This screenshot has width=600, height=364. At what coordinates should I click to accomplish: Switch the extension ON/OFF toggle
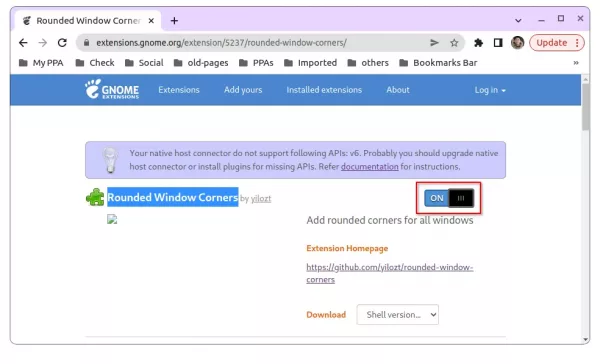(x=449, y=198)
